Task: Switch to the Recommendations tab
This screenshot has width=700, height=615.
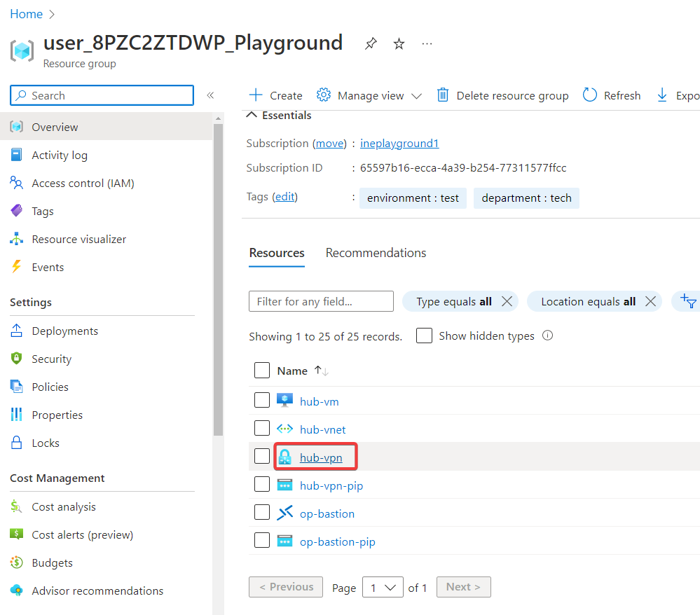Action: 376,253
